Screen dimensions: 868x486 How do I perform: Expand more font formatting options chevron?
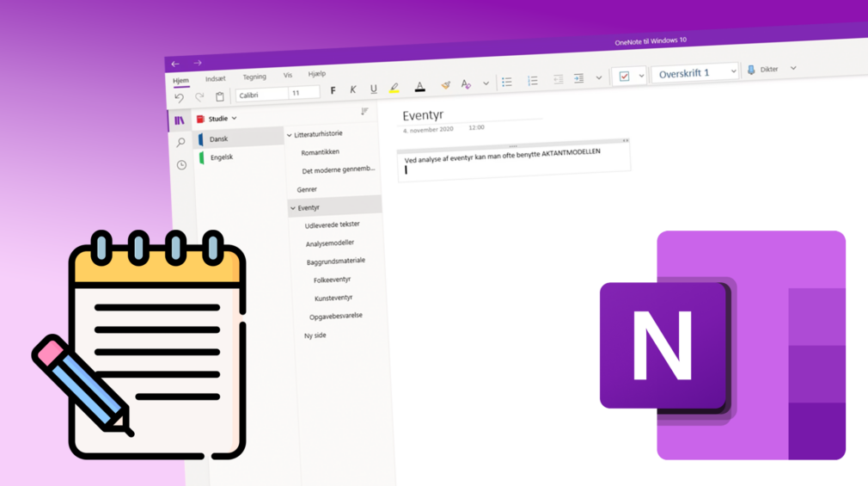[x=486, y=83]
